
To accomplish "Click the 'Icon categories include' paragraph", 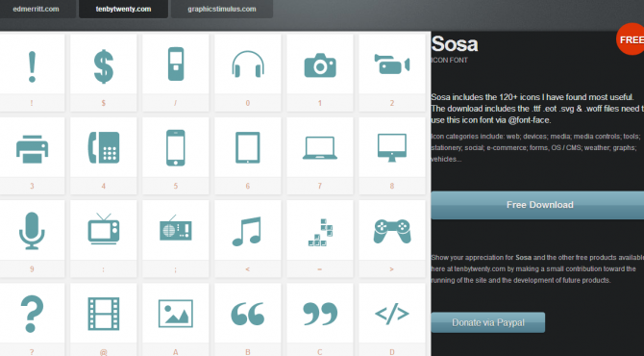I will tap(536, 147).
